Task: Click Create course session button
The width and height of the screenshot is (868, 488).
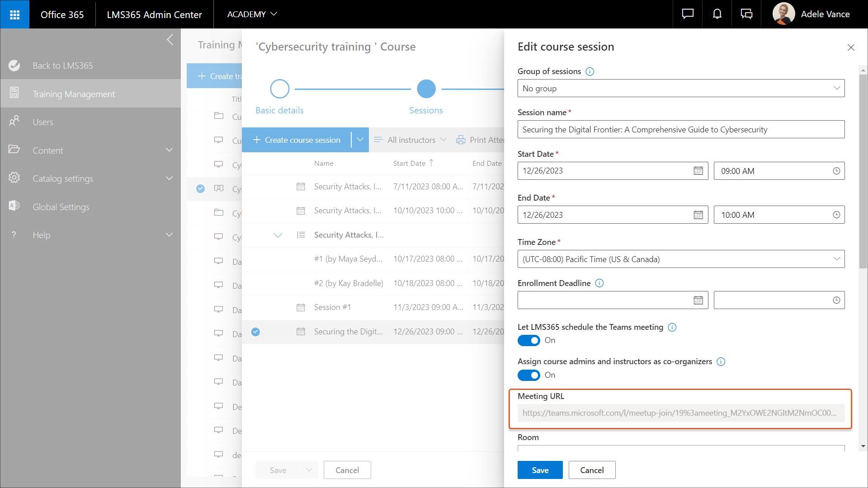Action: (297, 140)
